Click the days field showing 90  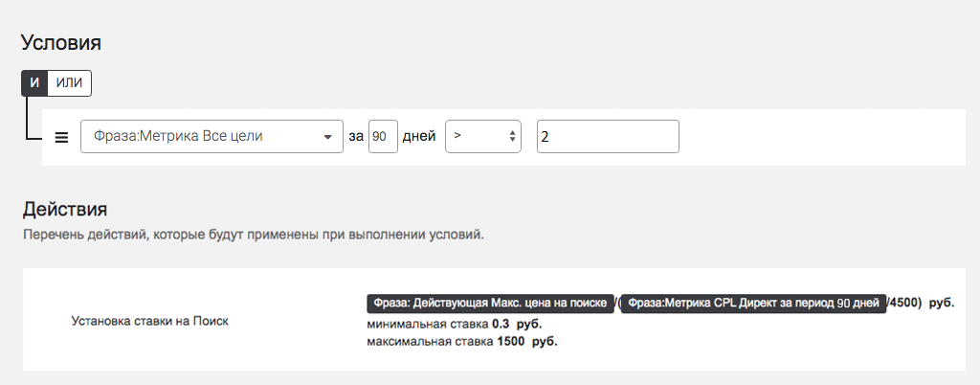click(x=383, y=136)
